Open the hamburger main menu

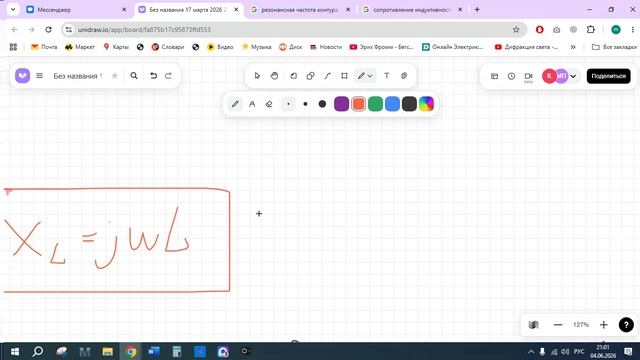[40, 76]
